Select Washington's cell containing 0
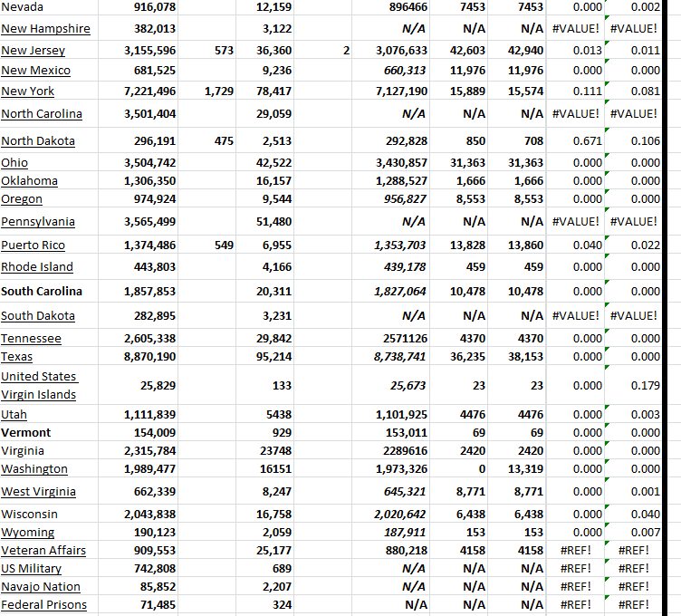The width and height of the screenshot is (681, 616). [x=459, y=469]
